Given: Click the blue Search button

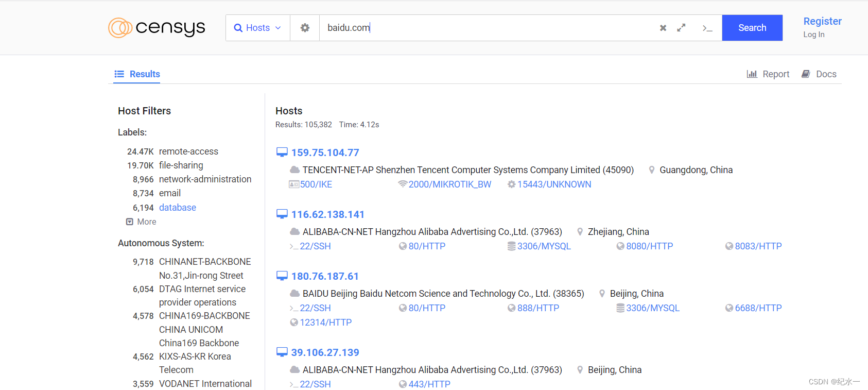Looking at the screenshot, I should tap(752, 28).
